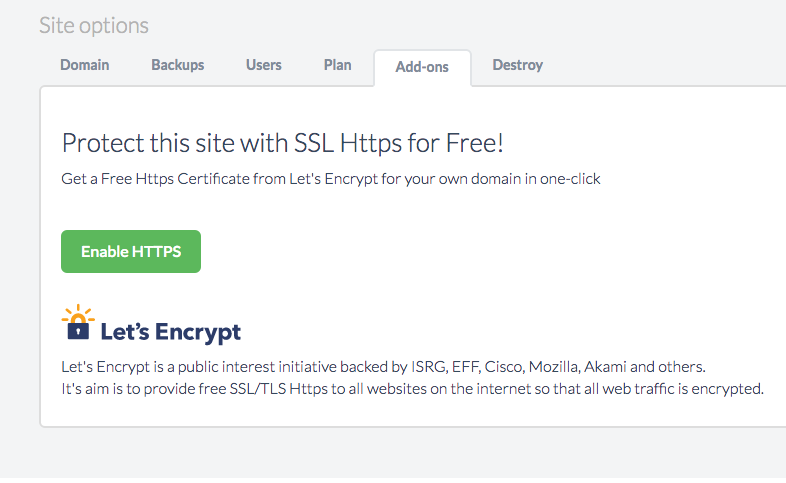Image resolution: width=786 pixels, height=483 pixels.
Task: Click the Site options heading
Action: pyautogui.click(x=94, y=26)
